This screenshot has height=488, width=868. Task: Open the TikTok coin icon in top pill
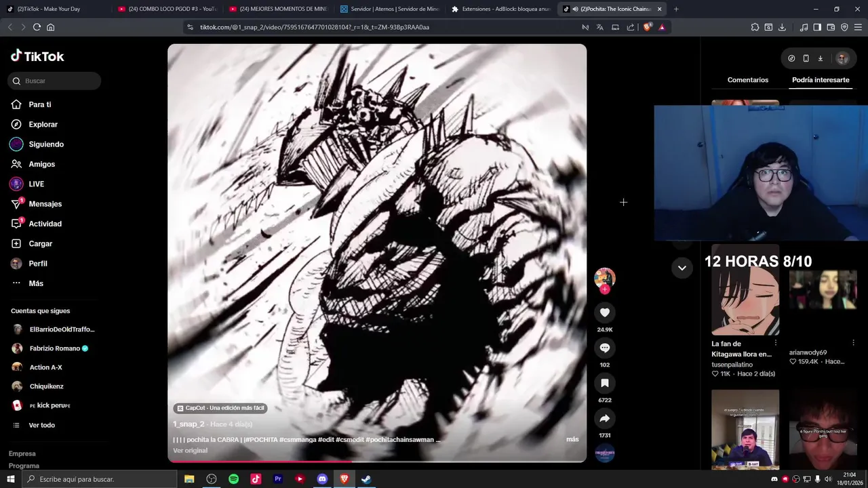tap(791, 58)
